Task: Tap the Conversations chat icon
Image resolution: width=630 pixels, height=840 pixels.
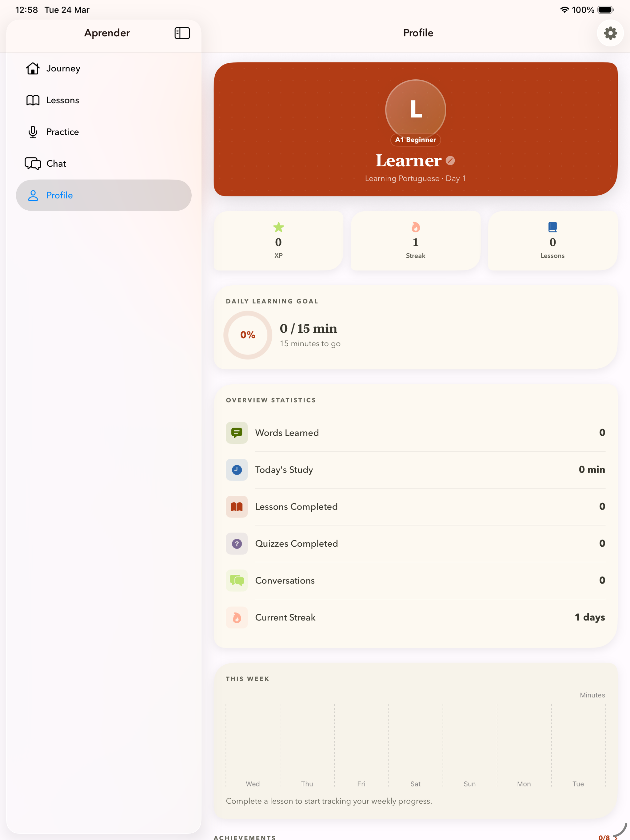Action: point(237,580)
